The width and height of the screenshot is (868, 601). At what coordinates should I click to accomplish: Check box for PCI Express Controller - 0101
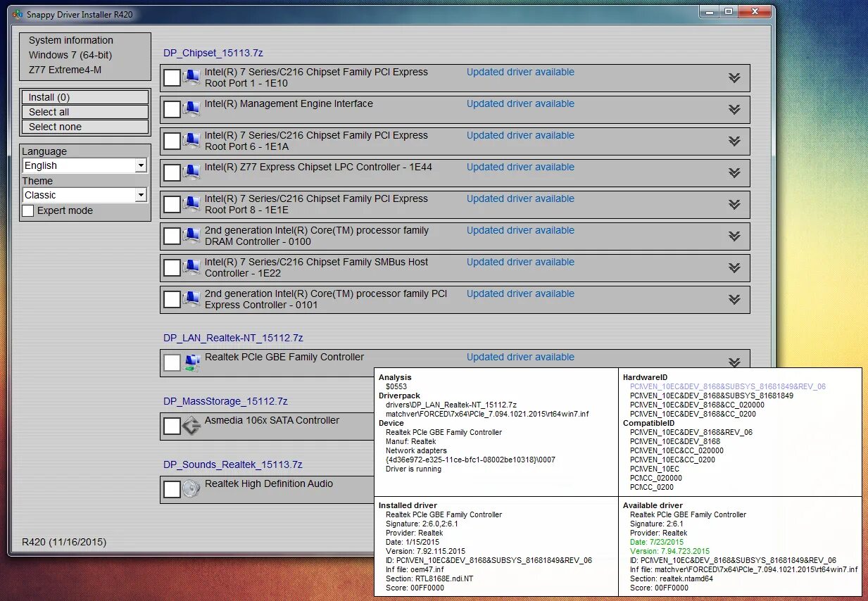coord(172,299)
